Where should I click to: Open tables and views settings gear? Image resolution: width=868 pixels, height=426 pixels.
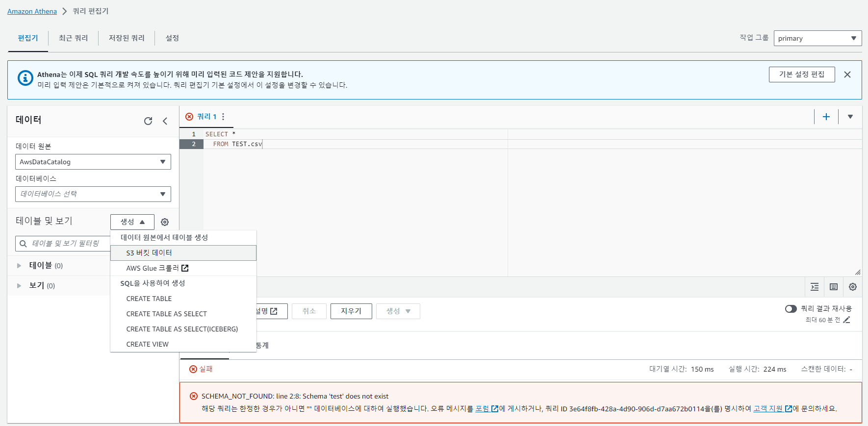coord(165,222)
